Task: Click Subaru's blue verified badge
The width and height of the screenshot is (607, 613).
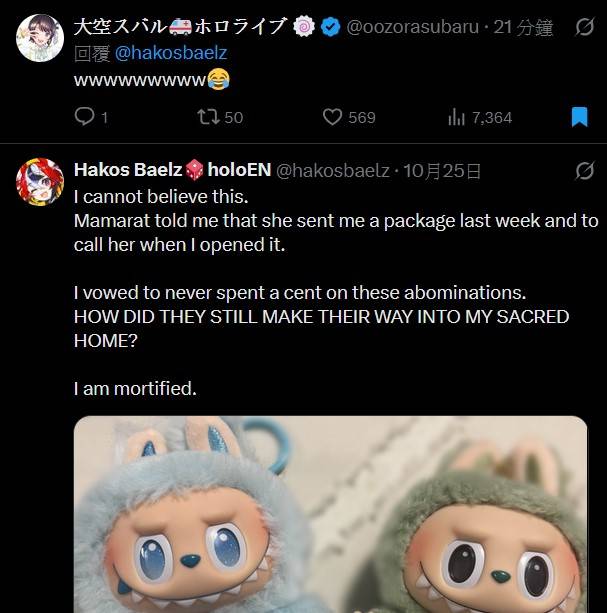Action: (330, 28)
